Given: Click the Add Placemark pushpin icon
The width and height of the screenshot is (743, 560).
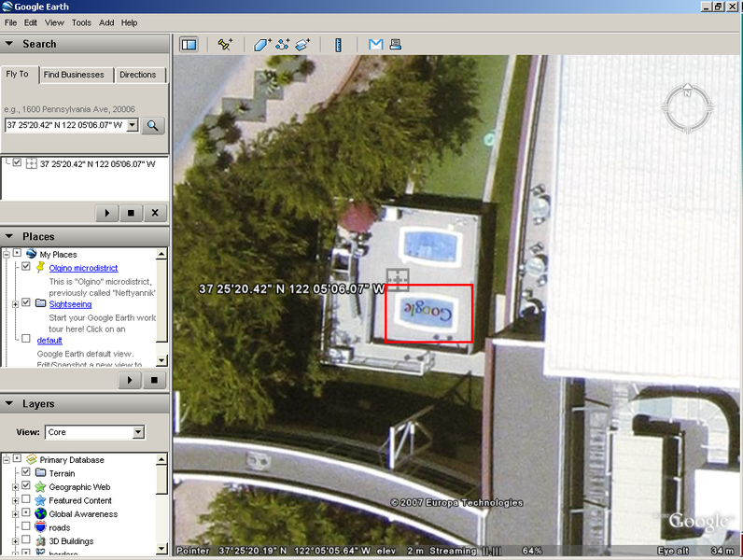Looking at the screenshot, I should tap(225, 44).
